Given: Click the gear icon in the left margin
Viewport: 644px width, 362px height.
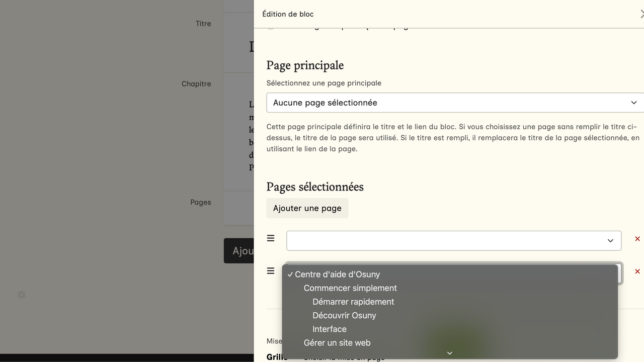Looking at the screenshot, I should pos(22,295).
